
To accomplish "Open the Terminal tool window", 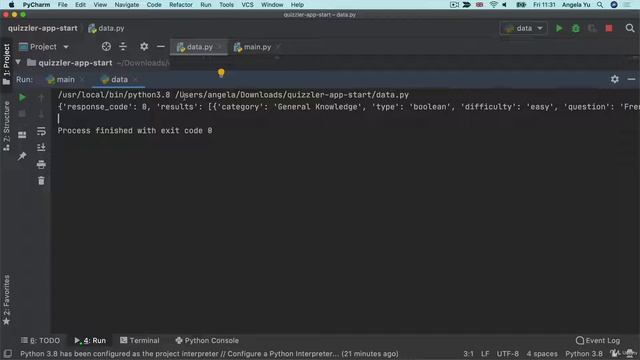I will (140, 340).
